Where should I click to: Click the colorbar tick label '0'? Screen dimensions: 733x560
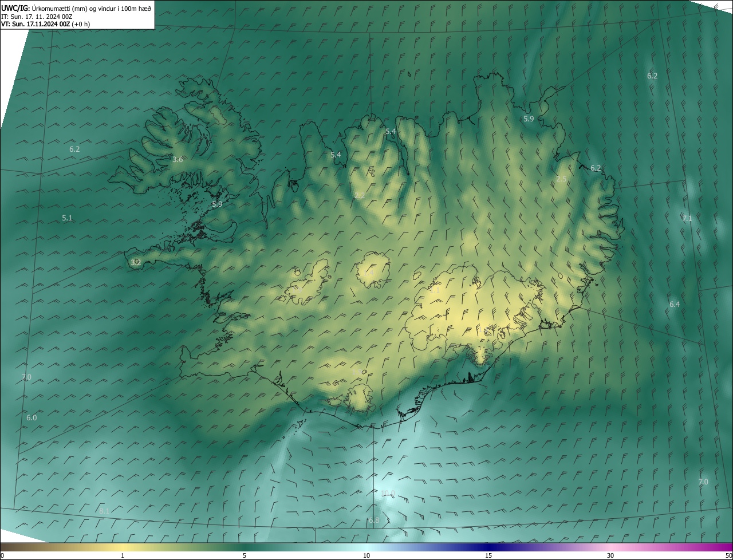[2, 555]
